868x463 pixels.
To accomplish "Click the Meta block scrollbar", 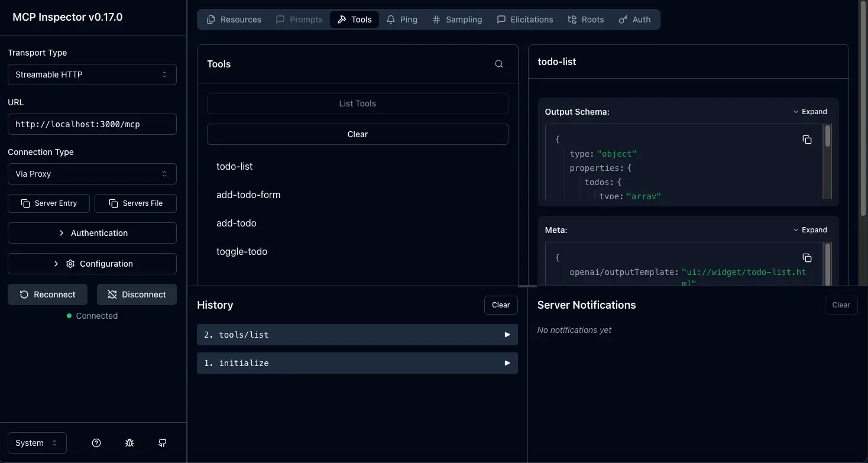I will coord(828,264).
